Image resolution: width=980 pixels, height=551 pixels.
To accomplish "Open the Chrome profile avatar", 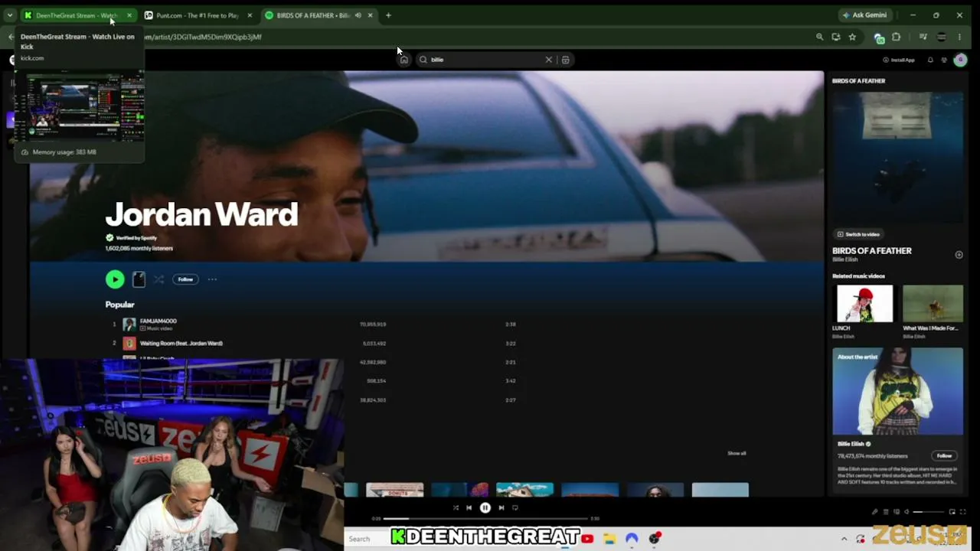I will point(942,37).
